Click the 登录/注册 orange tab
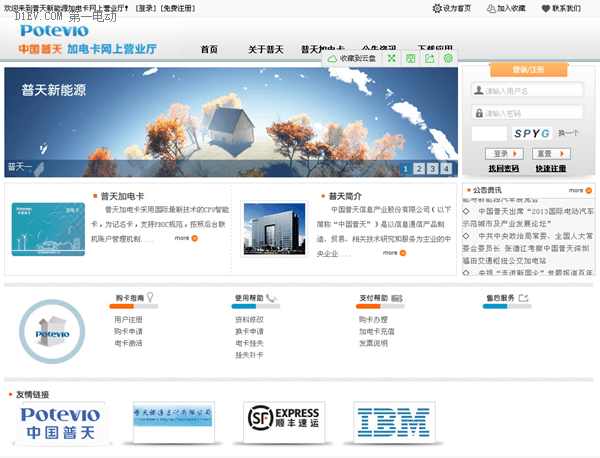Image resolution: width=600 pixels, height=458 pixels. pyautogui.click(x=528, y=70)
